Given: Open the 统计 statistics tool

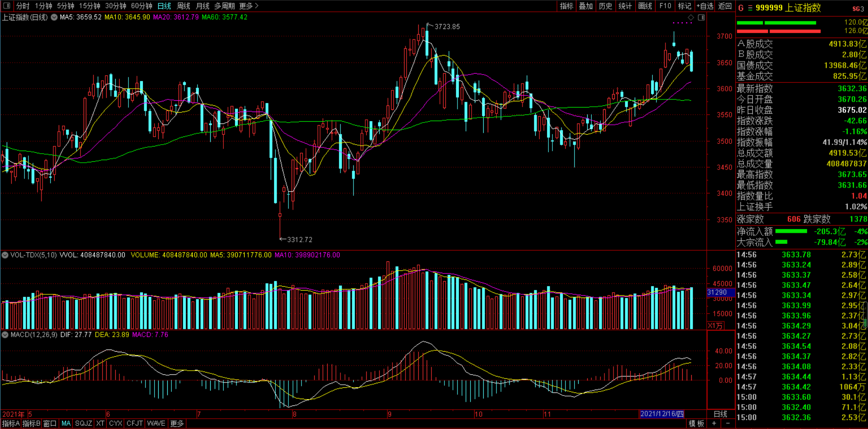Looking at the screenshot, I should point(625,6).
